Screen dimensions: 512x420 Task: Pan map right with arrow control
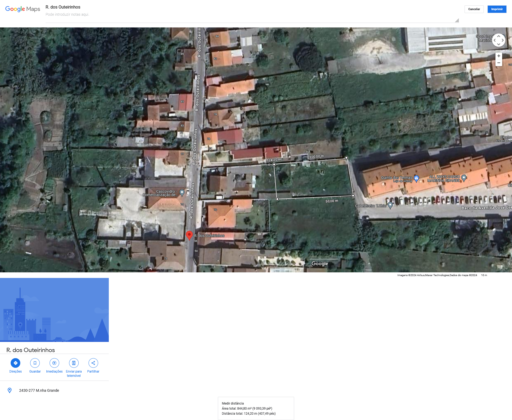[503, 40]
